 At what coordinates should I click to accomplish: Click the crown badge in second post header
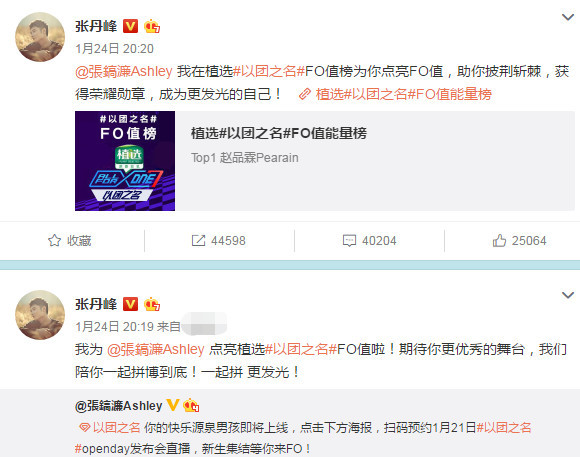coord(152,304)
